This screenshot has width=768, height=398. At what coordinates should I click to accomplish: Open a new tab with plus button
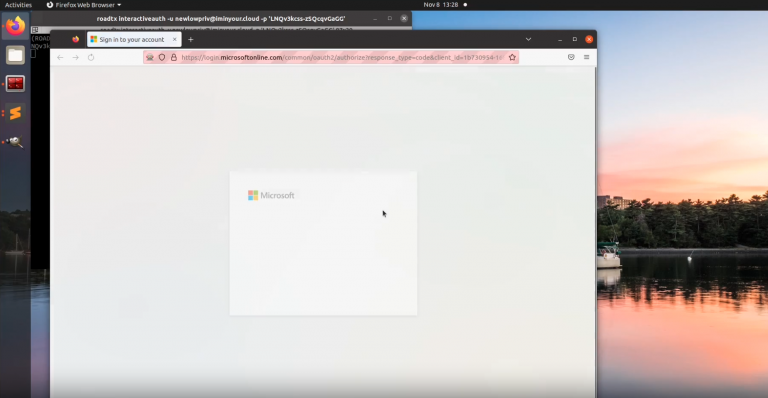191,39
